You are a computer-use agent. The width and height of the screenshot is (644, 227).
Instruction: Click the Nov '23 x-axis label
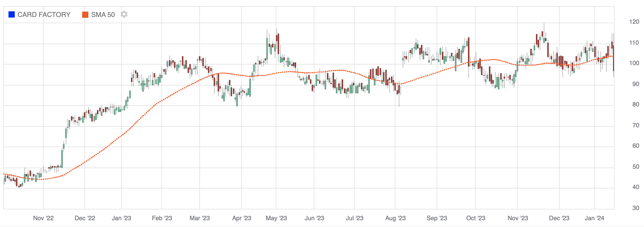coord(518,218)
